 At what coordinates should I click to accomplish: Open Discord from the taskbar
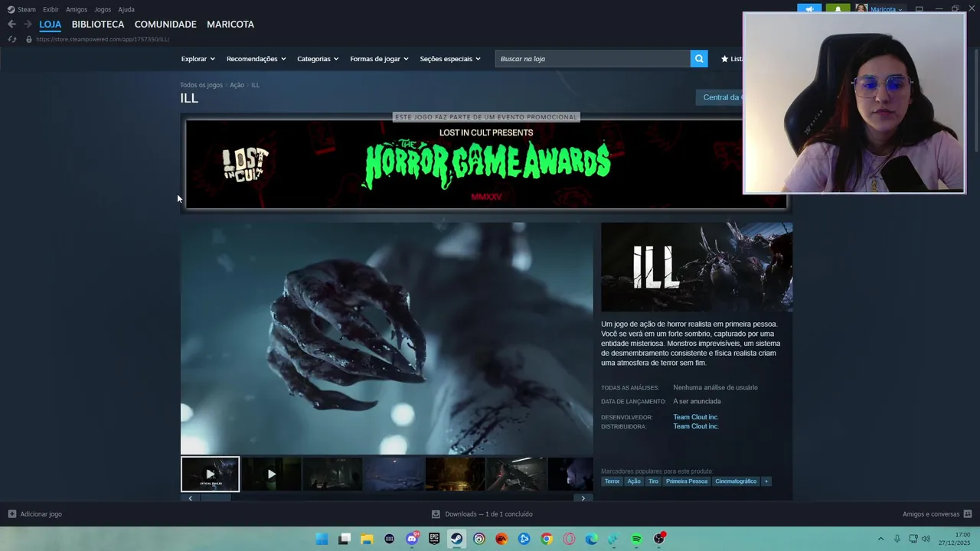pyautogui.click(x=412, y=539)
